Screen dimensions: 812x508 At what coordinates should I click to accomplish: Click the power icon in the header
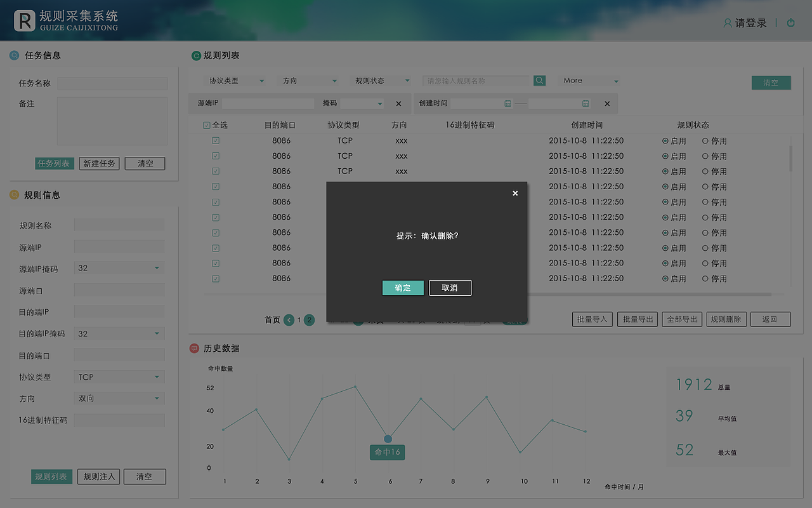pos(790,23)
